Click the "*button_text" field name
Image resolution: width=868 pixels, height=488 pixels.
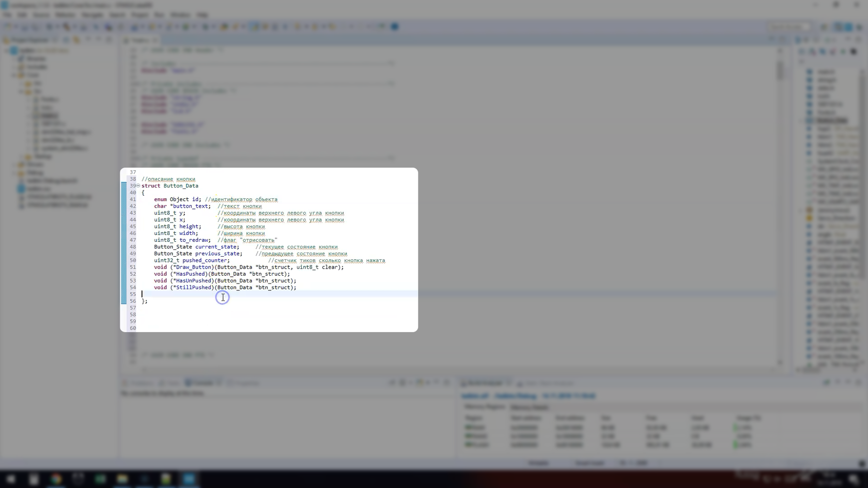tap(189, 206)
